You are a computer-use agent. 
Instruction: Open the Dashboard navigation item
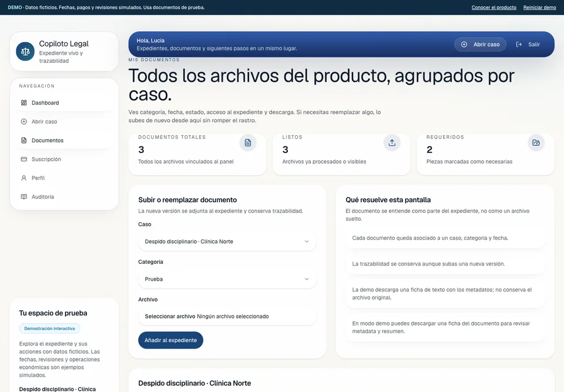[65, 103]
